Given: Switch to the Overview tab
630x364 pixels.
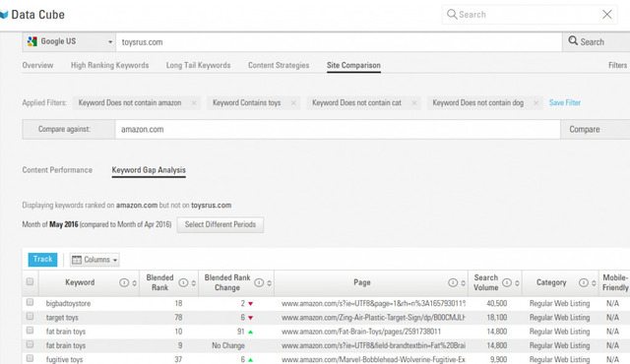Looking at the screenshot, I should coord(37,65).
